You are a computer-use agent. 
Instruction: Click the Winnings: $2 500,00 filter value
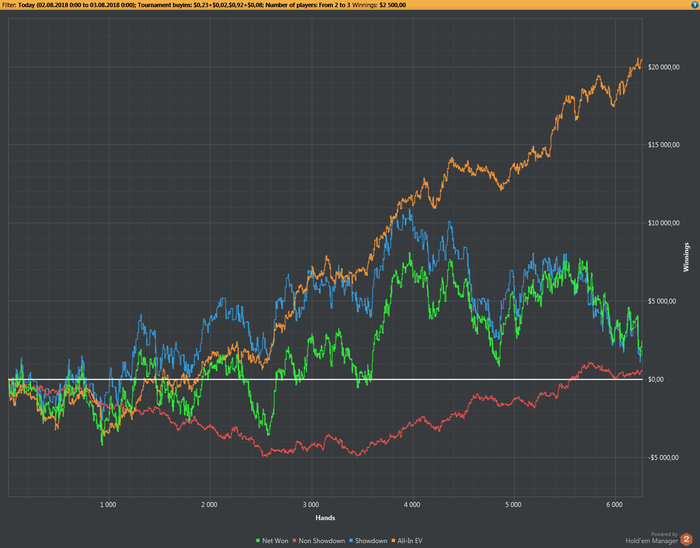379,5
